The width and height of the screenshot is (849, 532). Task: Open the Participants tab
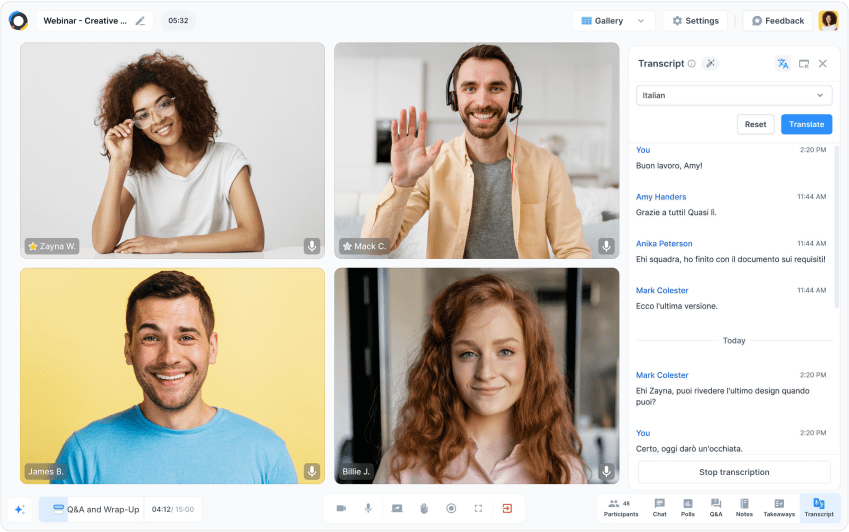(621, 508)
